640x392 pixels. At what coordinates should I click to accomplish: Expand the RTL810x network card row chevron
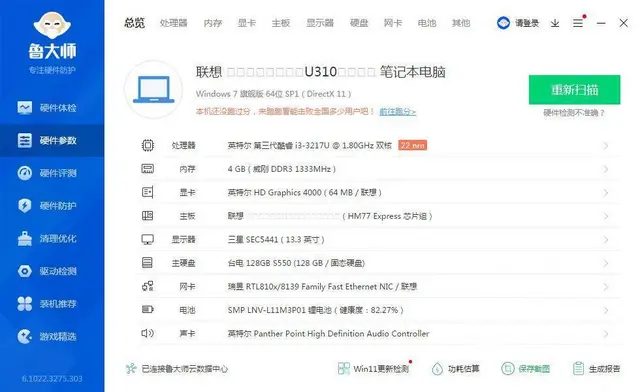[x=606, y=287]
